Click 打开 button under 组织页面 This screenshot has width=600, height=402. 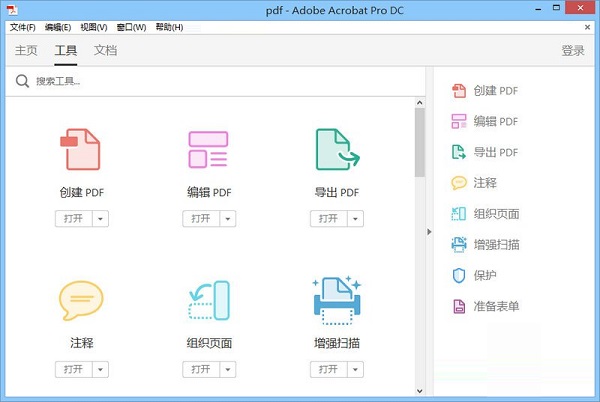(201, 369)
